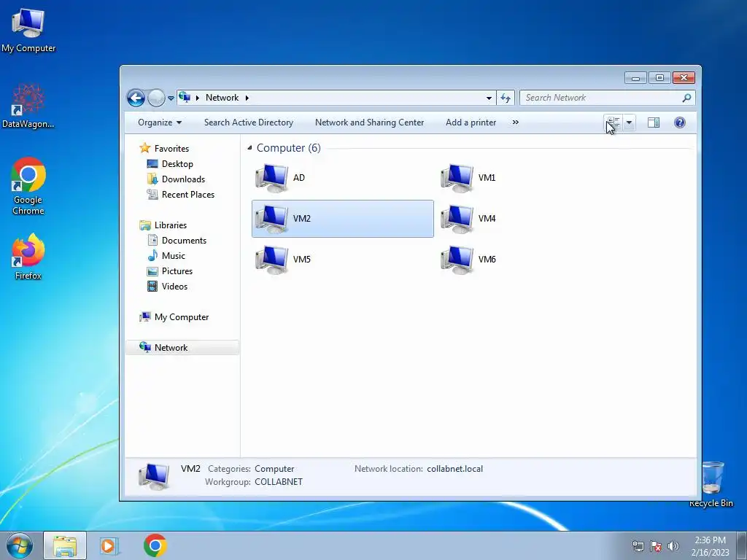
Task: Click the Network breadcrumb in address bar
Action: tap(222, 98)
